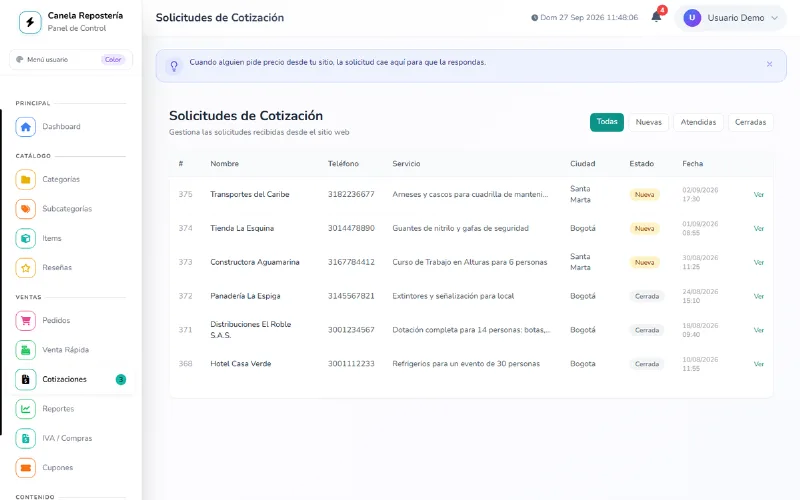Click Ver for Panadería La Espiga
The image size is (800, 500).
point(759,296)
